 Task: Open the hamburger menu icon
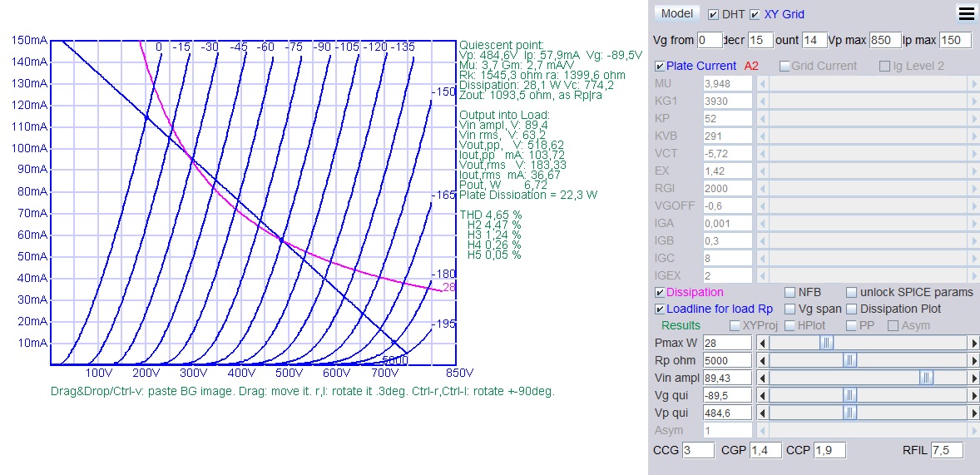point(966,13)
